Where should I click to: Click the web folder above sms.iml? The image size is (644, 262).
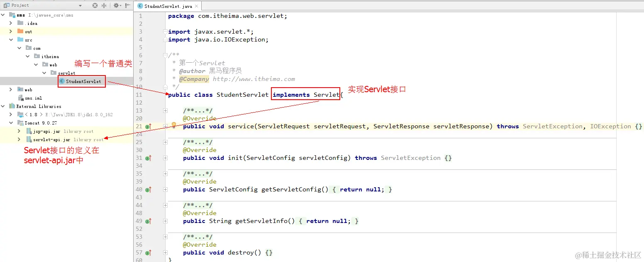coord(28,90)
